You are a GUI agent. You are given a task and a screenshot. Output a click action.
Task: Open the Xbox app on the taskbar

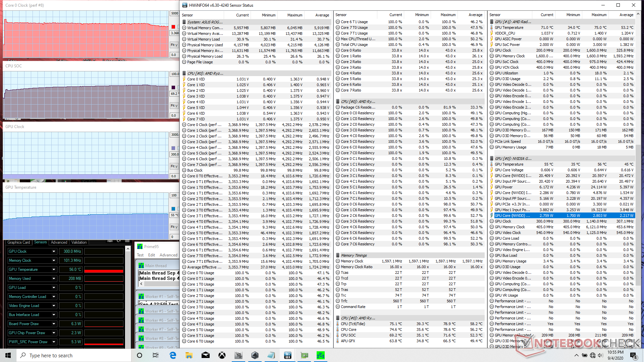pyautogui.click(x=222, y=355)
